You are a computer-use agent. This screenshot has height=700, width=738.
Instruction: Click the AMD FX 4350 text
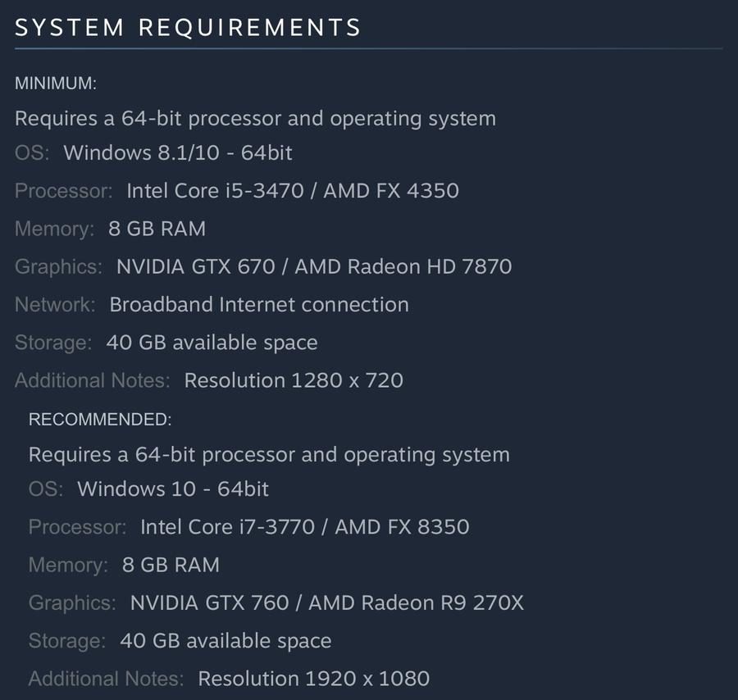point(391,191)
